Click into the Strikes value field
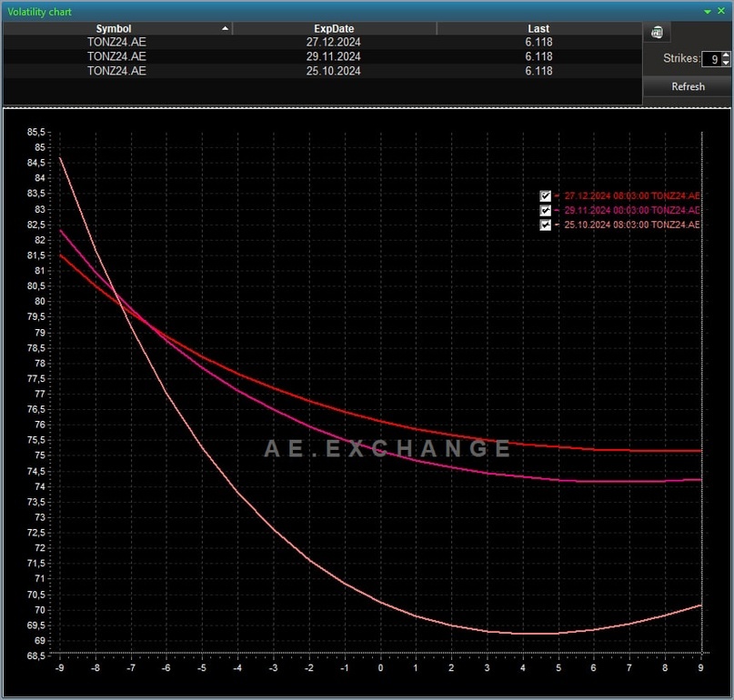This screenshot has width=734, height=700. tap(711, 59)
